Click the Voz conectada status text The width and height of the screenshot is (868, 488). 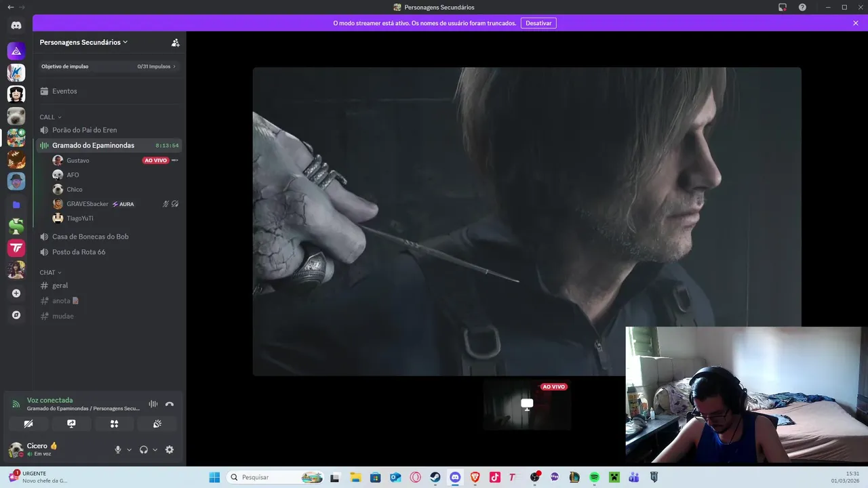coord(50,401)
